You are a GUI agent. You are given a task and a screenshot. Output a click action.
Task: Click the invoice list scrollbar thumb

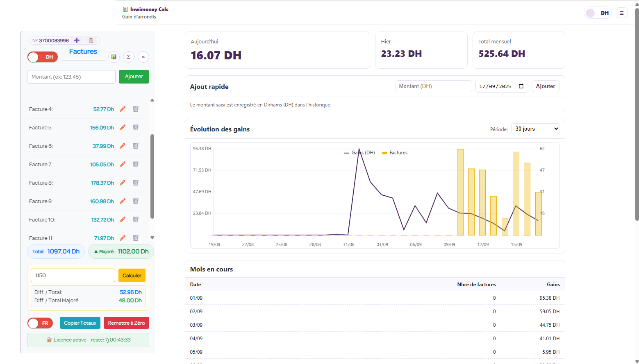point(152,176)
